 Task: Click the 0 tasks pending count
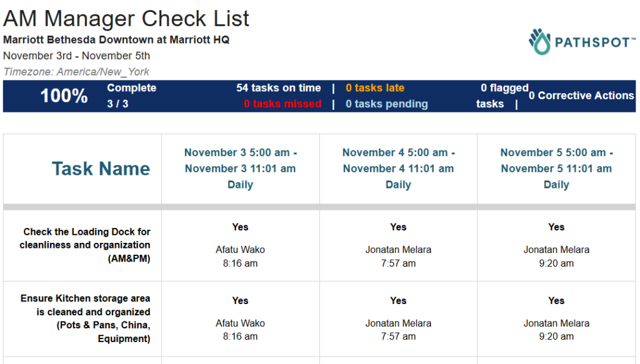pyautogui.click(x=387, y=104)
